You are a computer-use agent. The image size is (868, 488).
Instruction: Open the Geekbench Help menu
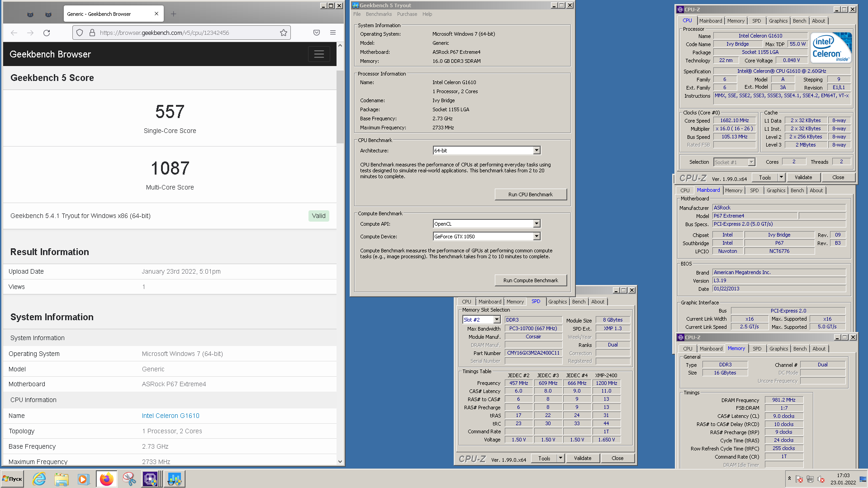(x=427, y=14)
